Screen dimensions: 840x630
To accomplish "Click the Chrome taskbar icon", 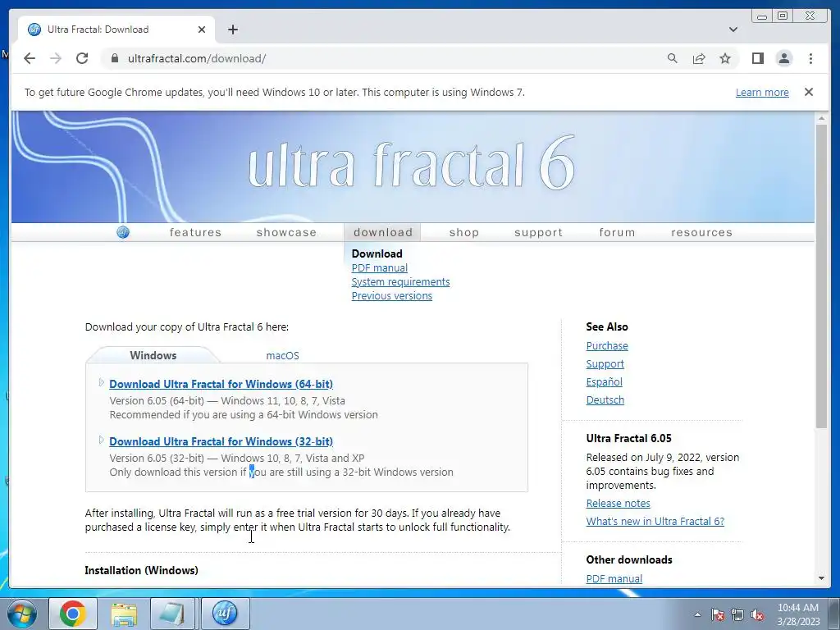I will (x=73, y=614).
